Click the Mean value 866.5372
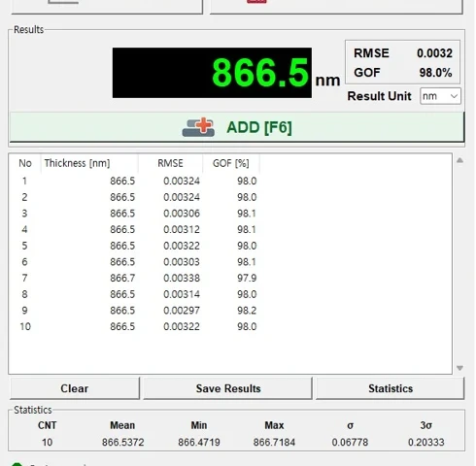 [122, 442]
